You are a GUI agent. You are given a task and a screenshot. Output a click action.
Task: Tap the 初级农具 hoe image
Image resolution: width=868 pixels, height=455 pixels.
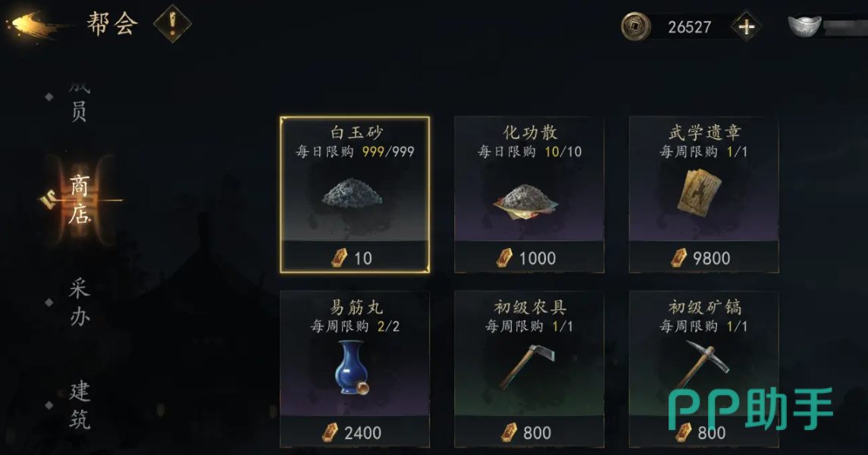point(527,366)
